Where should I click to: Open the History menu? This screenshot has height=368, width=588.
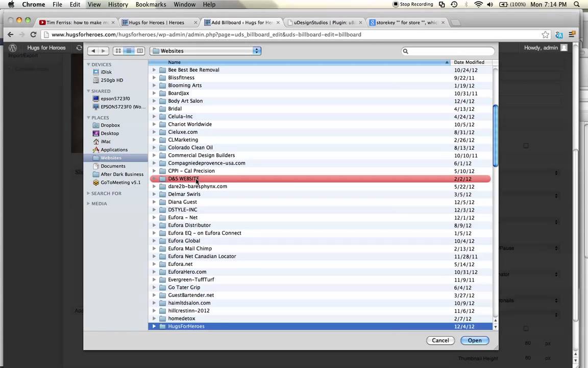[x=118, y=5]
